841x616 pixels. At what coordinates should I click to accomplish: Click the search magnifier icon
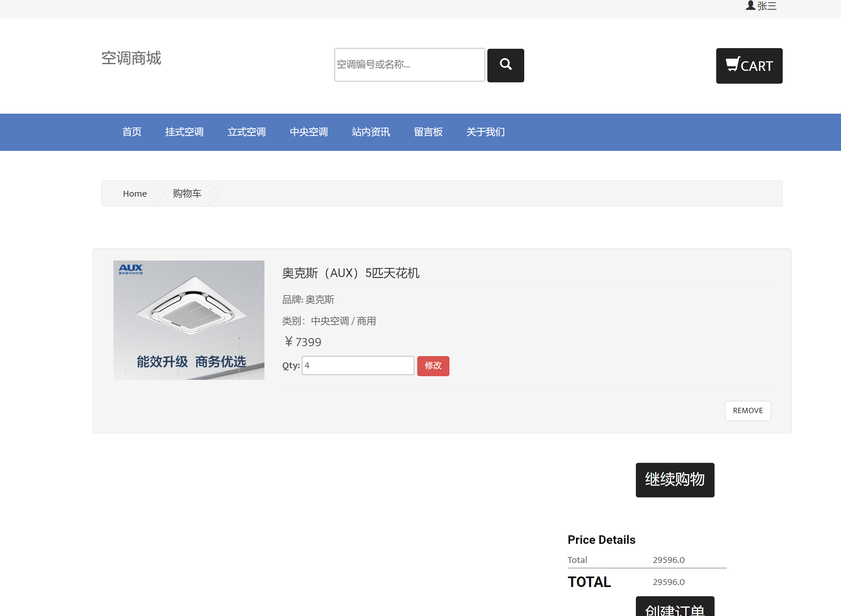505,65
